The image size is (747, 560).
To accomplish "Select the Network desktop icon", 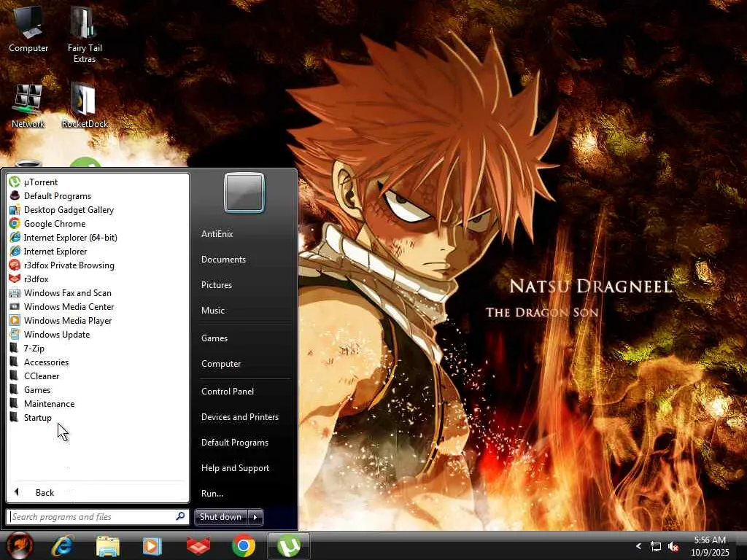I will (x=28, y=106).
